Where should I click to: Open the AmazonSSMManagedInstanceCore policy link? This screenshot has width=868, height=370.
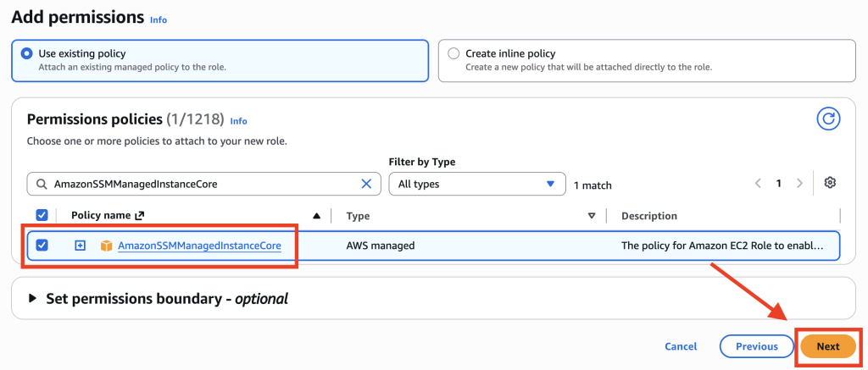point(199,246)
